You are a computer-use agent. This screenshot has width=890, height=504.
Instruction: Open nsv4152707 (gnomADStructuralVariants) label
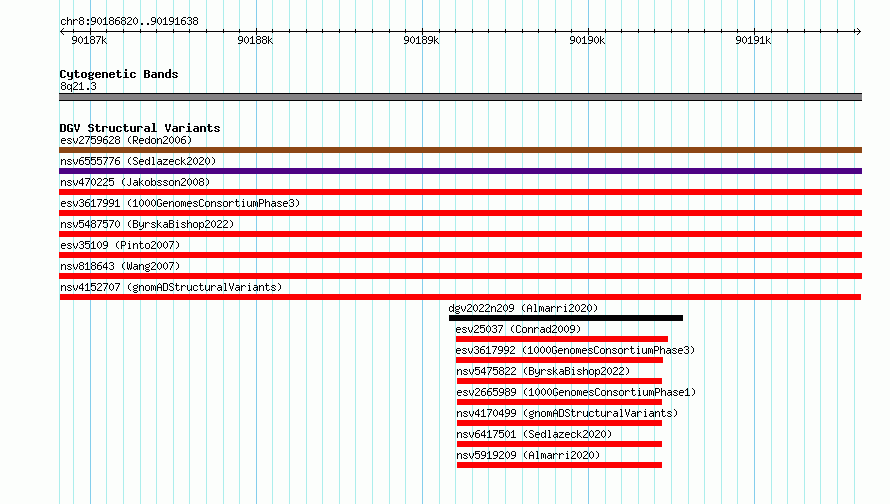[171, 287]
